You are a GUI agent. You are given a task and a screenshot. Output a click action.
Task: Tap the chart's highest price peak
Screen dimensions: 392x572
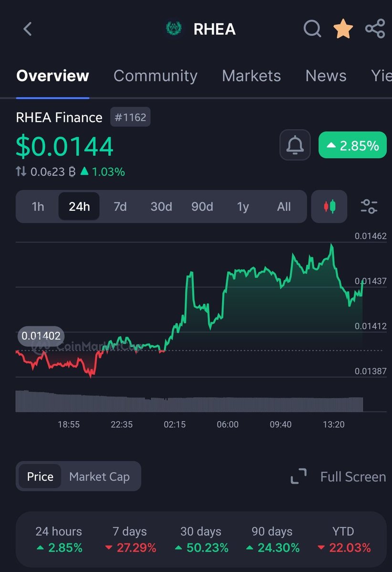tap(331, 245)
